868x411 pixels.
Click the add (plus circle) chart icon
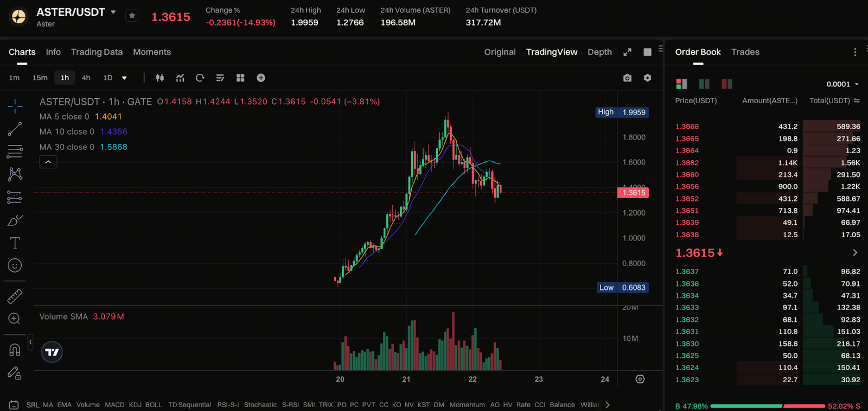[261, 78]
